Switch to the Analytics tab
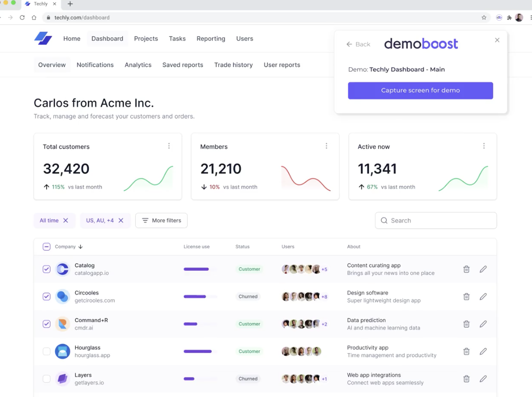Viewport: 532px width, 397px height. click(138, 65)
